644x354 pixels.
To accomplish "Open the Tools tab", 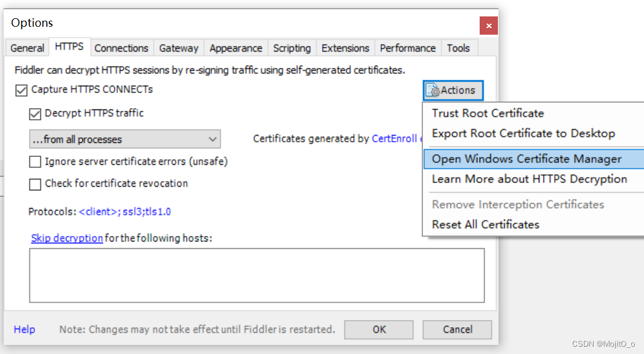I will coord(458,48).
